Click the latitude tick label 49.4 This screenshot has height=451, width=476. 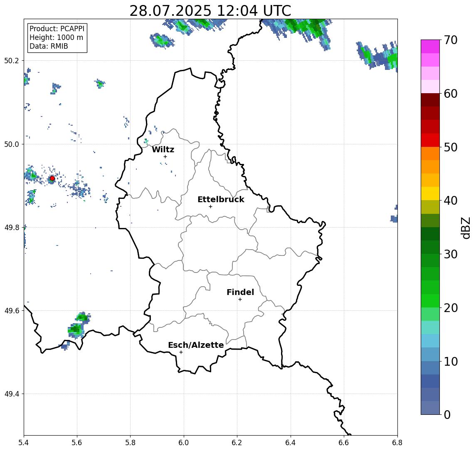coord(12,394)
